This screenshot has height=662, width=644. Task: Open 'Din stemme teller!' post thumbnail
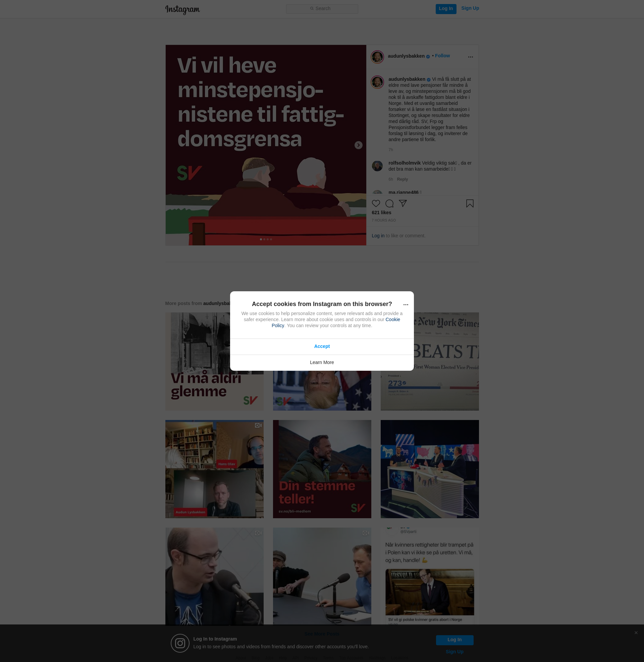(x=322, y=469)
